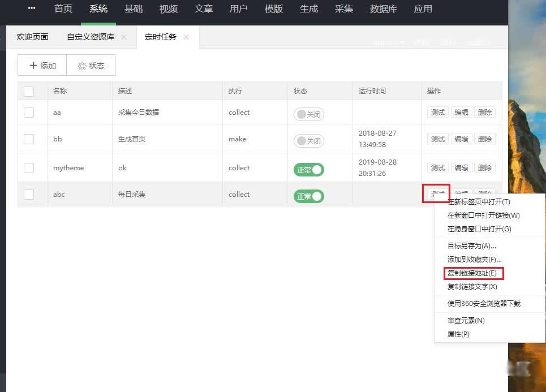Viewport: 546px width, 392px height.
Task: Click 删除 on the aa task row
Action: pyautogui.click(x=485, y=112)
